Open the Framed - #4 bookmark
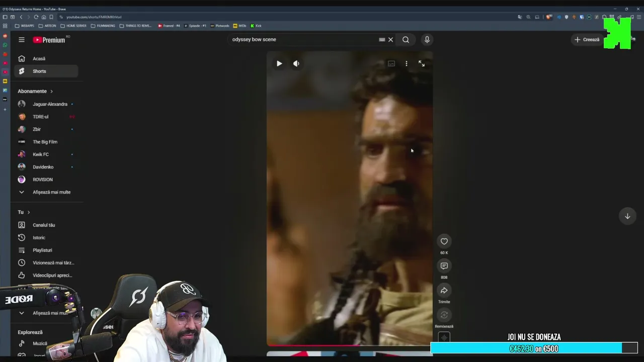 point(169,26)
